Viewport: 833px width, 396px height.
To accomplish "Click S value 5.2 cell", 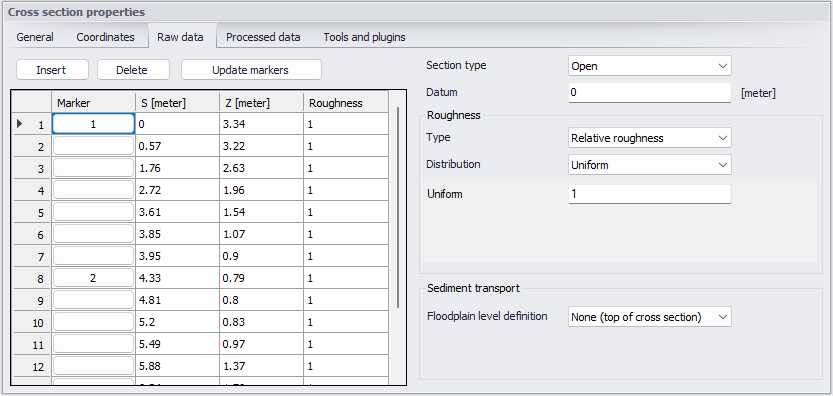I will (177, 322).
